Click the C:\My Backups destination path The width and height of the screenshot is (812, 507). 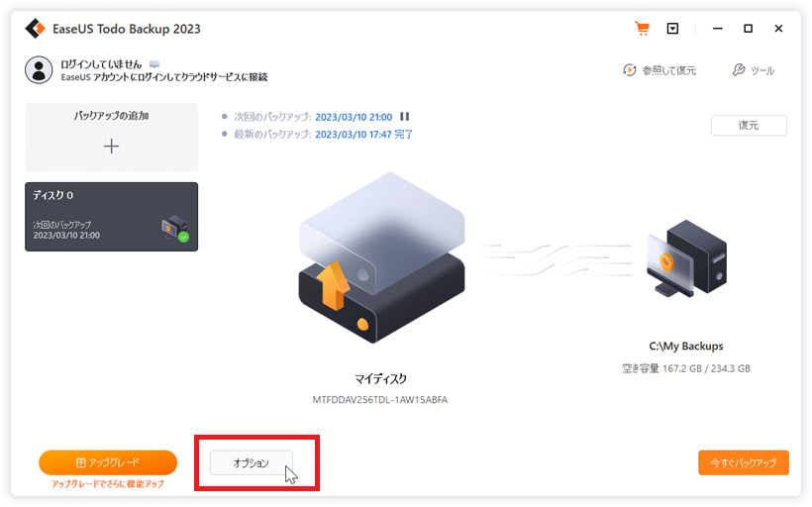click(686, 346)
